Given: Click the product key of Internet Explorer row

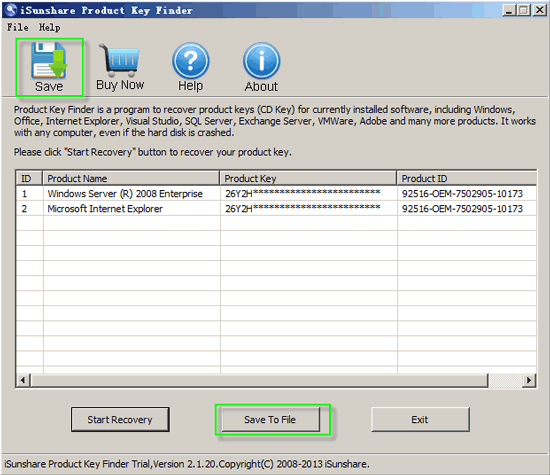Looking at the screenshot, I should [303, 208].
